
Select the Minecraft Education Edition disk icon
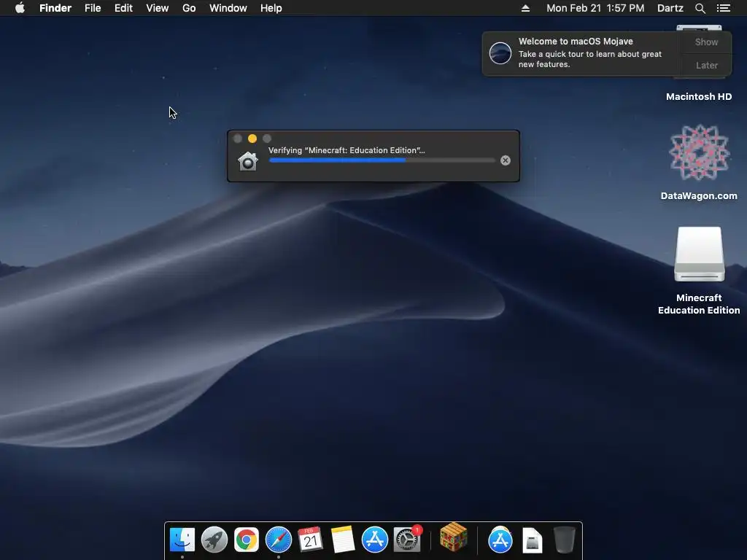pos(699,254)
